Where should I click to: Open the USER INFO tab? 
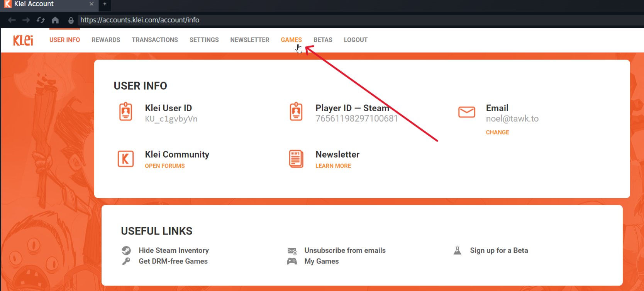[x=64, y=40]
